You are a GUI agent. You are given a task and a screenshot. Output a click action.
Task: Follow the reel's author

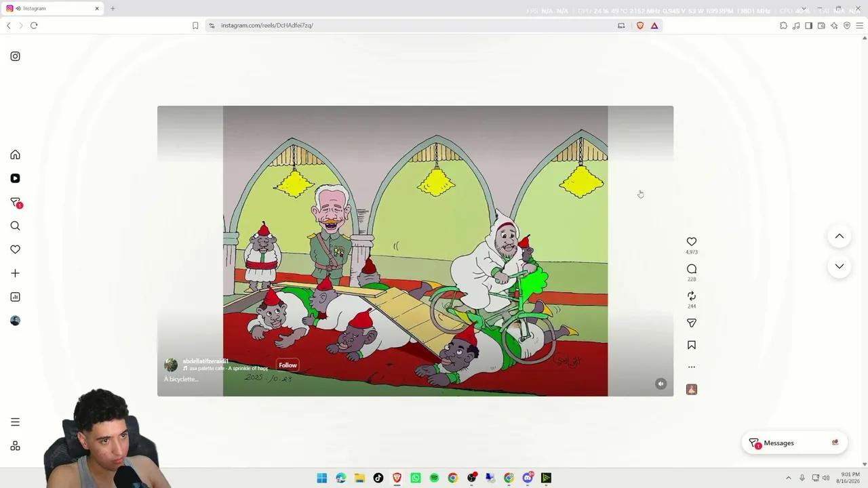pos(288,365)
